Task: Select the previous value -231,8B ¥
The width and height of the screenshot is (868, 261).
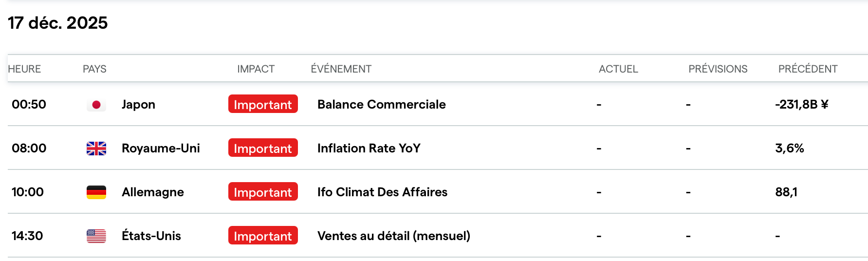Action: (x=801, y=104)
